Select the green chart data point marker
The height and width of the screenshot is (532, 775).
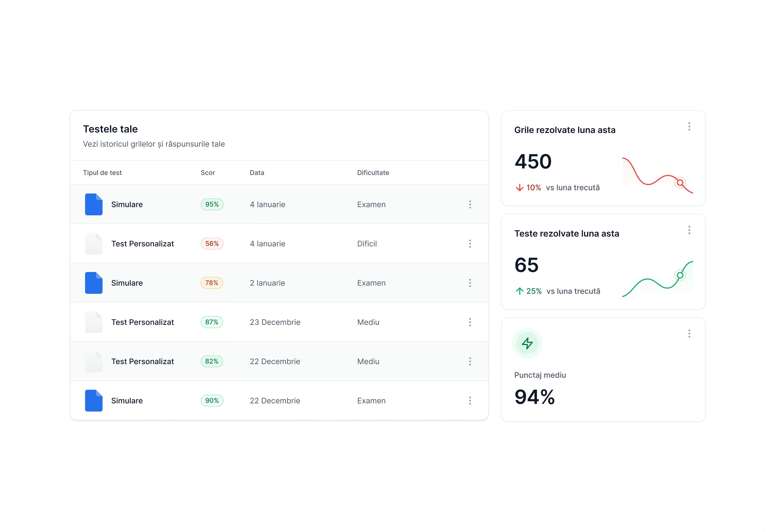[x=680, y=275]
